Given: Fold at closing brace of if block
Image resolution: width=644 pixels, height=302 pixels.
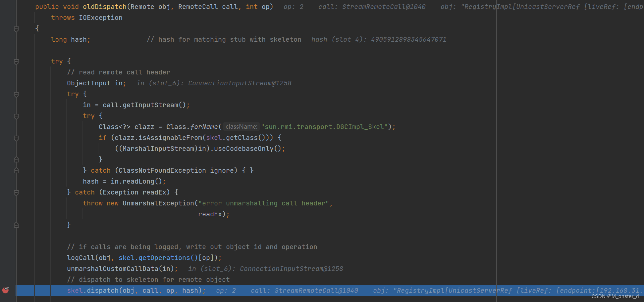Looking at the screenshot, I should click(x=16, y=159).
